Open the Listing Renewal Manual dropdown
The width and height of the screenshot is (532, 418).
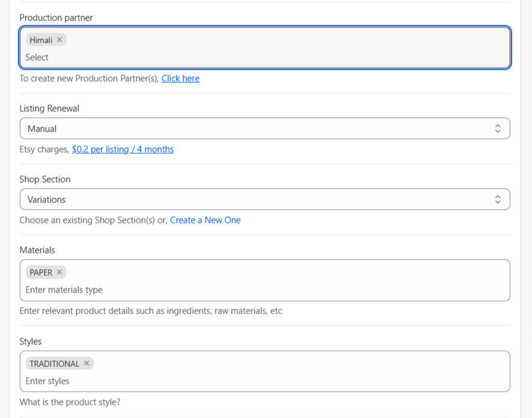pos(264,129)
